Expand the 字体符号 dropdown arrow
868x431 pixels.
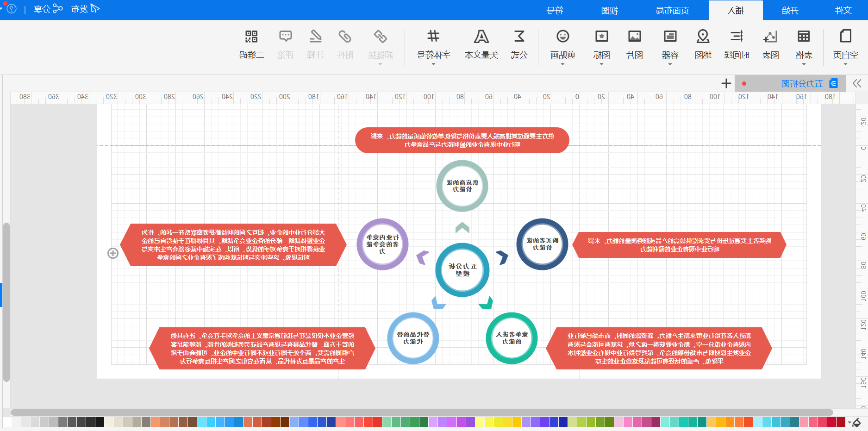433,64
